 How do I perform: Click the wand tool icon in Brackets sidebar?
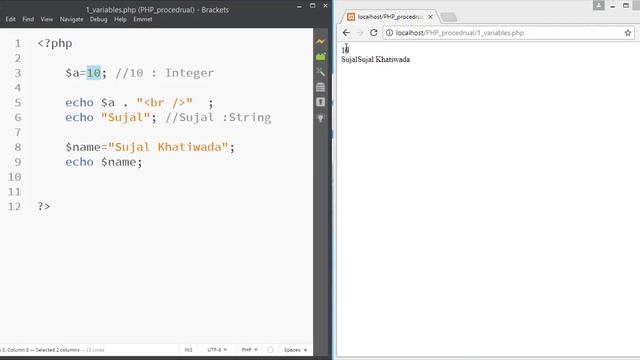point(321,72)
